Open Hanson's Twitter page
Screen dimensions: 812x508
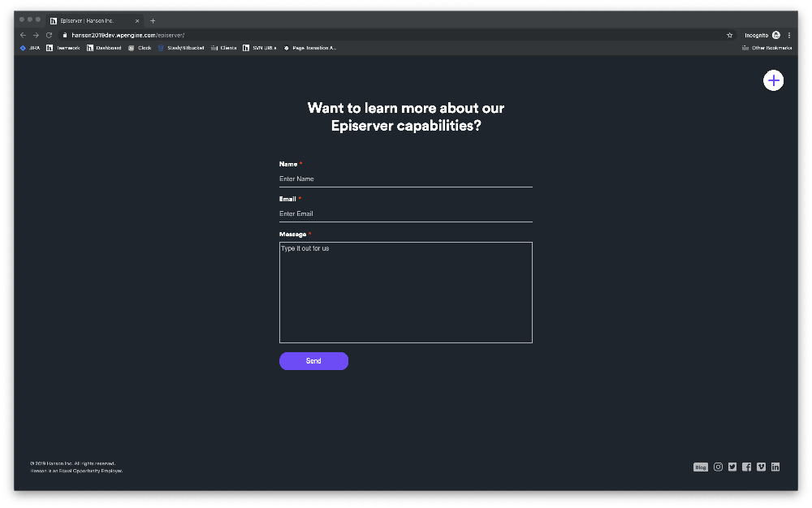[x=732, y=467]
